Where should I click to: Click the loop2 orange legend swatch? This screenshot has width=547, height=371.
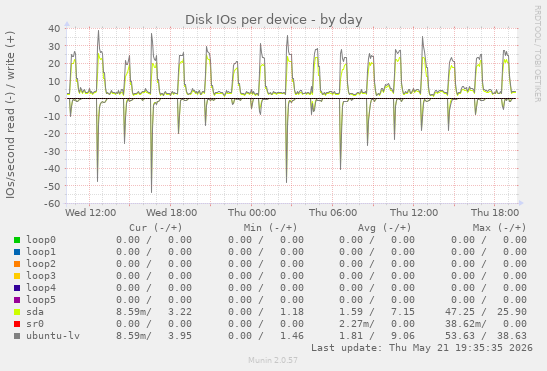click(17, 264)
